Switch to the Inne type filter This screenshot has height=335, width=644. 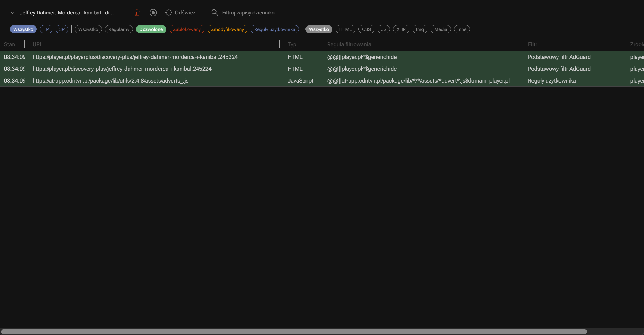(x=462, y=29)
